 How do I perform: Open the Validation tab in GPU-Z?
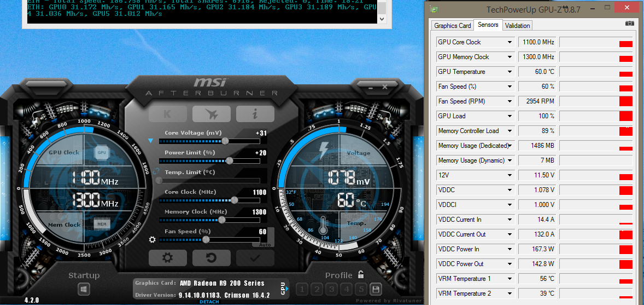(x=517, y=25)
